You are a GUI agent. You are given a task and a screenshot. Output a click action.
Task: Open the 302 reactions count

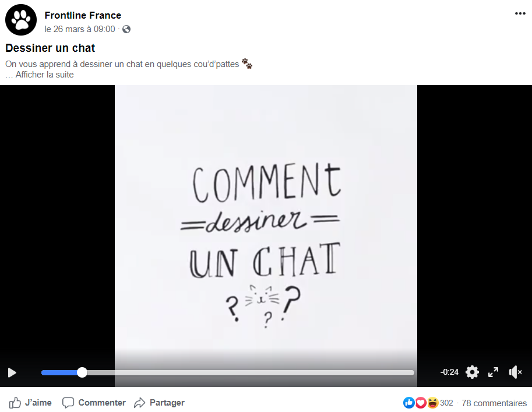click(446, 403)
